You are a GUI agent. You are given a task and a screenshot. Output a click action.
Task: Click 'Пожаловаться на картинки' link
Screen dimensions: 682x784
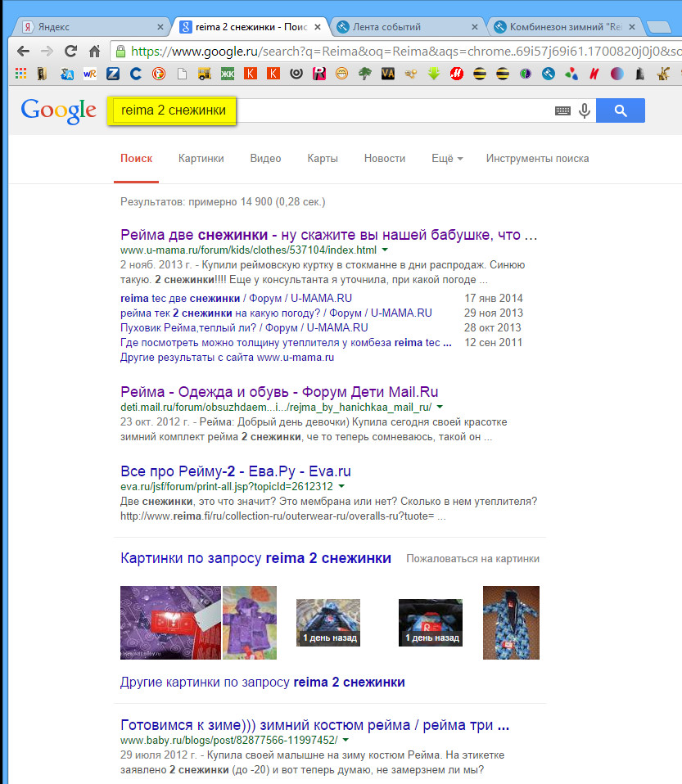pos(473,558)
